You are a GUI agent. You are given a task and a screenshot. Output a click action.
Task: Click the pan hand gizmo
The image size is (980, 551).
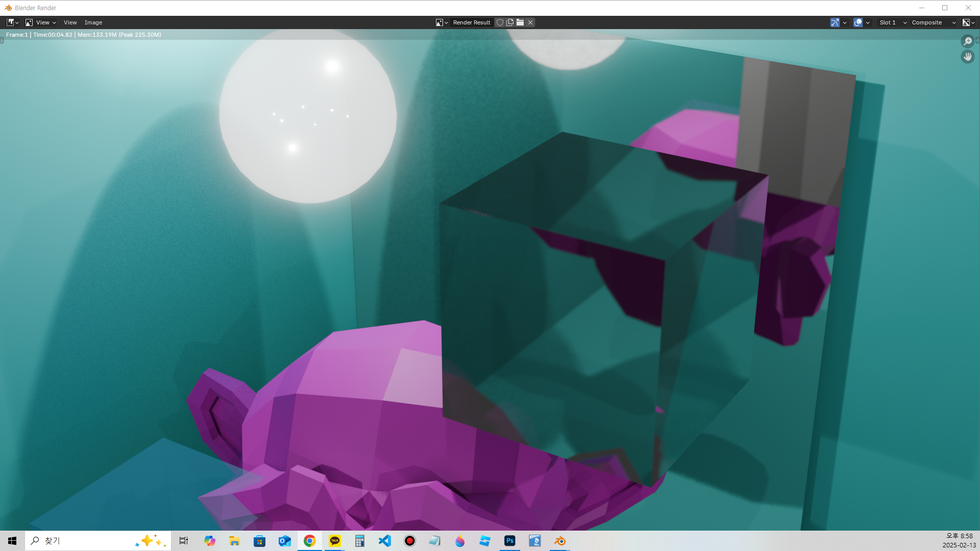click(x=967, y=57)
